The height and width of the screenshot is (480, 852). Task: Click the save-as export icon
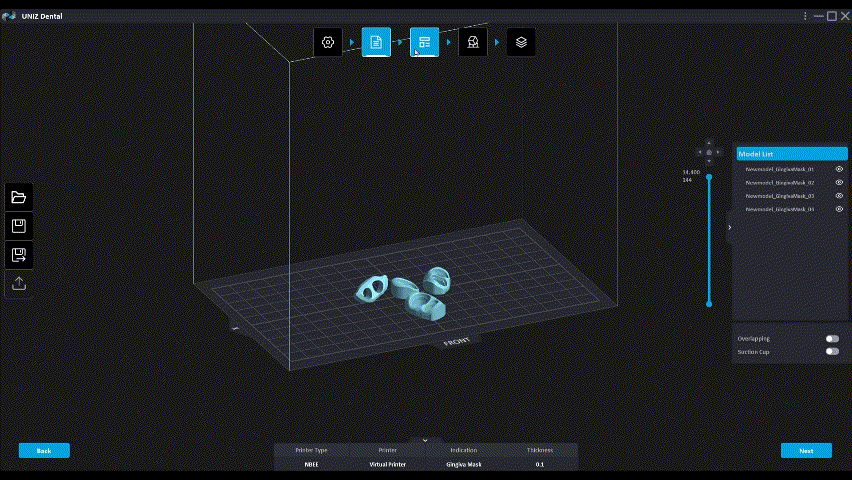coord(19,255)
